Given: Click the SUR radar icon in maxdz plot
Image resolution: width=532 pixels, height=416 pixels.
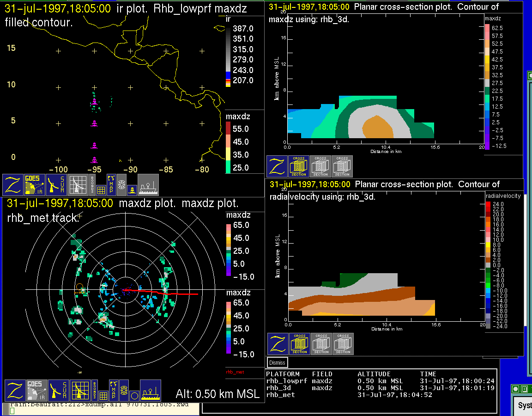Looking at the screenshot, I should click(x=58, y=391).
